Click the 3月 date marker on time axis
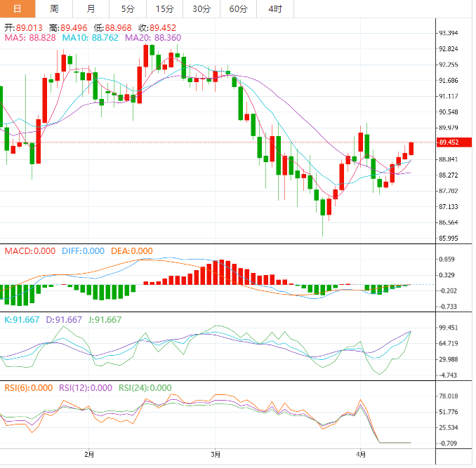 pos(216,455)
